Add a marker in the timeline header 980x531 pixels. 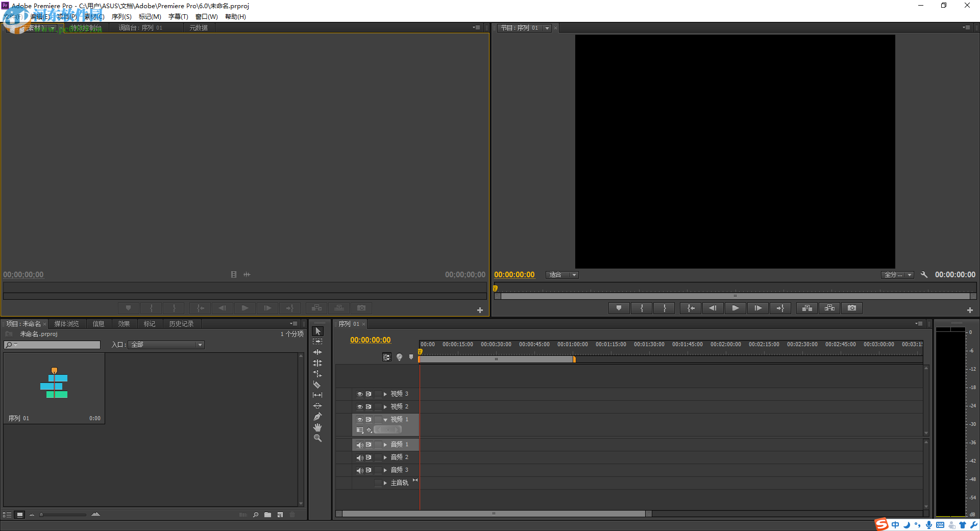click(x=411, y=357)
